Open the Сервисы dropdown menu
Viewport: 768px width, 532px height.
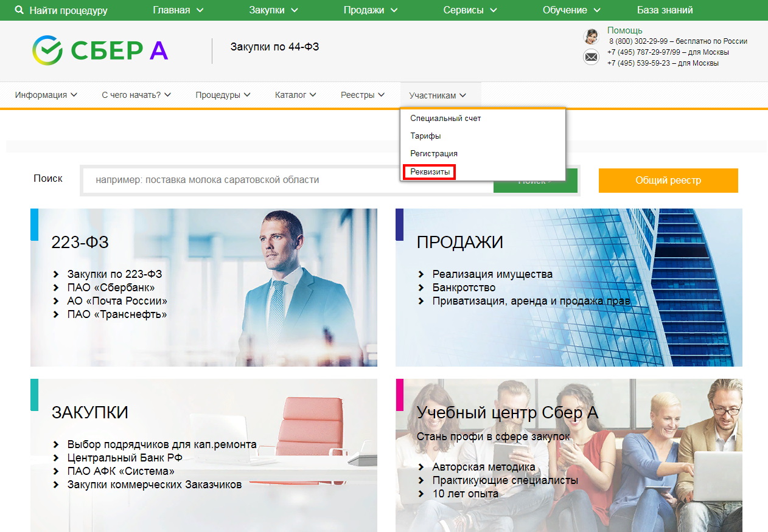pyautogui.click(x=470, y=10)
